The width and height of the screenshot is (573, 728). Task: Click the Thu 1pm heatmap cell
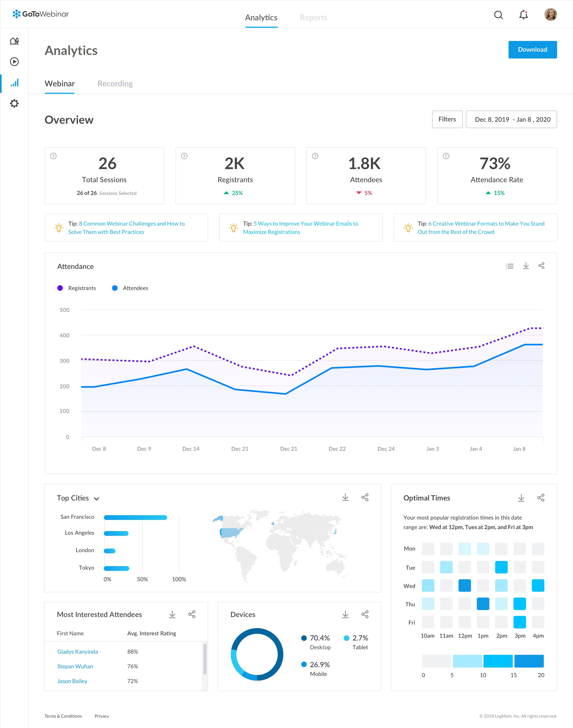[483, 604]
